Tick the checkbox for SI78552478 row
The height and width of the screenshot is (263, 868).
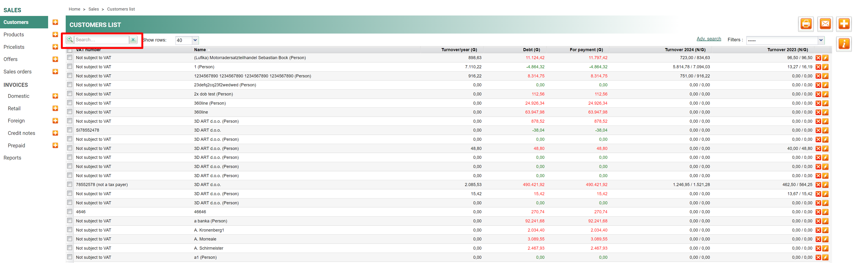coord(70,130)
